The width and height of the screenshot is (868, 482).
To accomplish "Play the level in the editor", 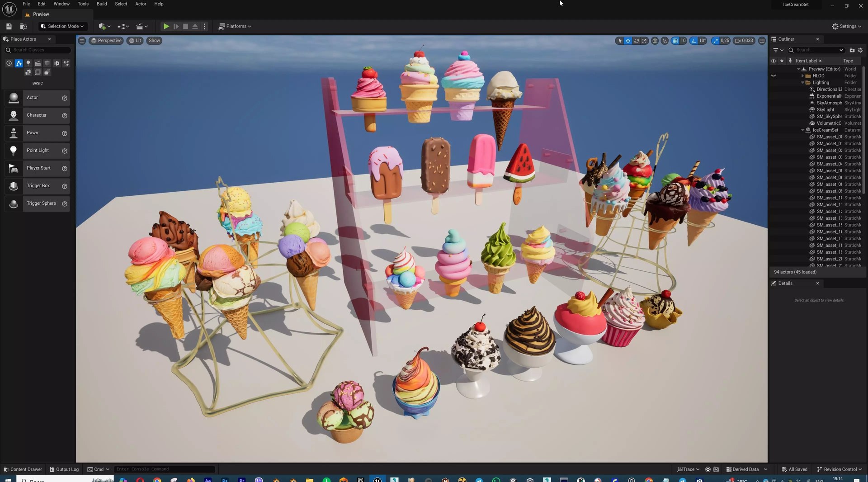I will coord(166,26).
